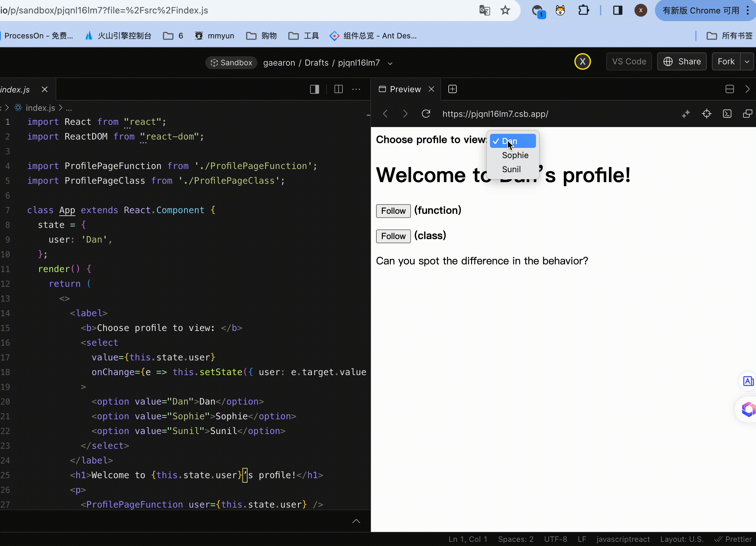This screenshot has width=756, height=546.
Task: Reload the preview page
Action: (426, 114)
